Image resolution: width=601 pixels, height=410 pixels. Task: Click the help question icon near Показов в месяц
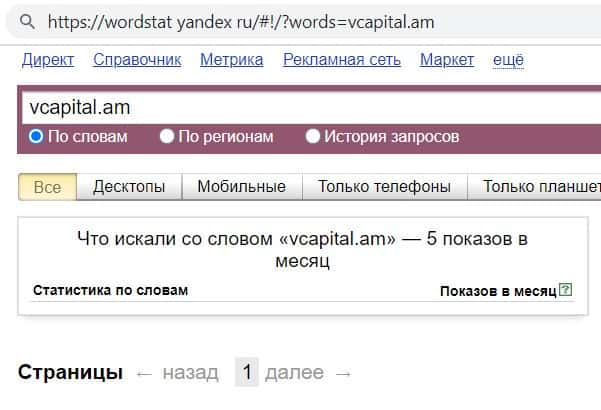tap(565, 290)
